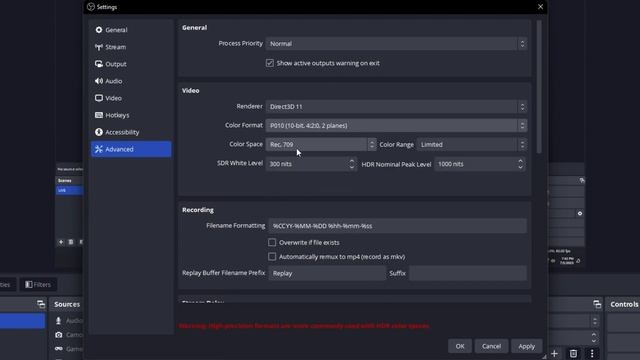Click the Filters button in main window

pyautogui.click(x=38, y=284)
